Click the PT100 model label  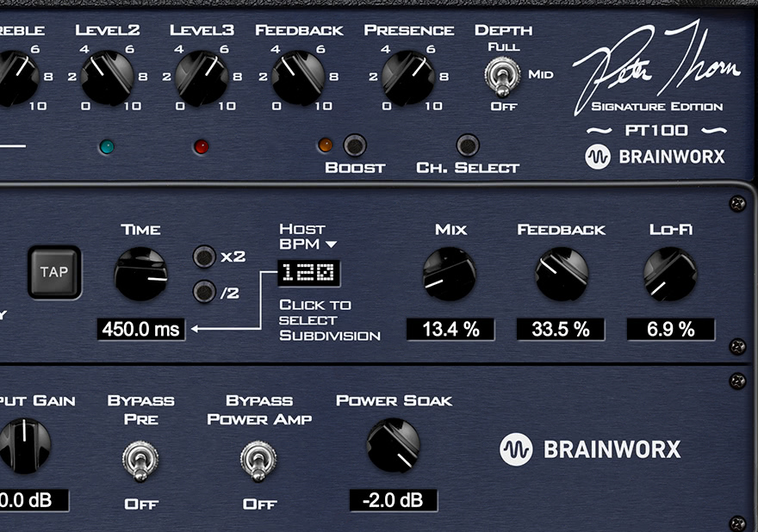[x=656, y=131]
